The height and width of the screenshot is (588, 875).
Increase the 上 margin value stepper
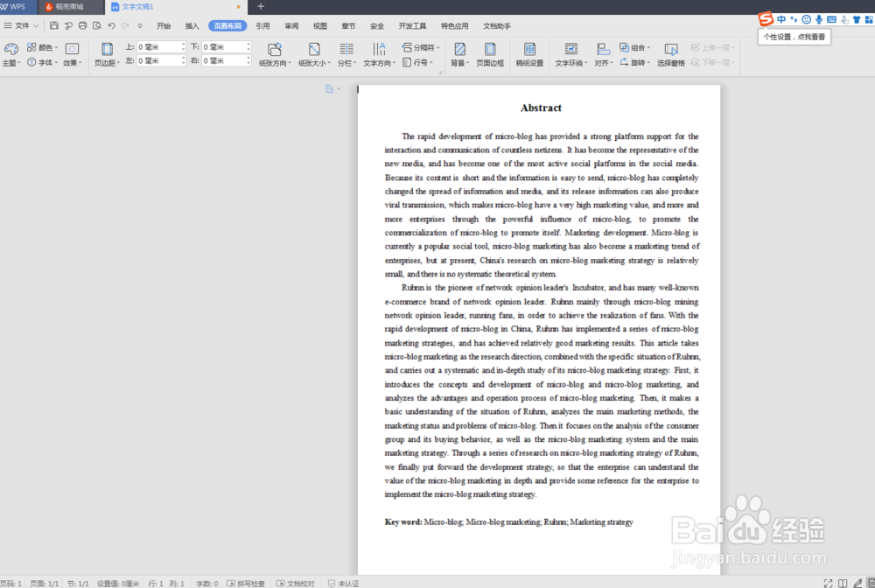click(185, 44)
